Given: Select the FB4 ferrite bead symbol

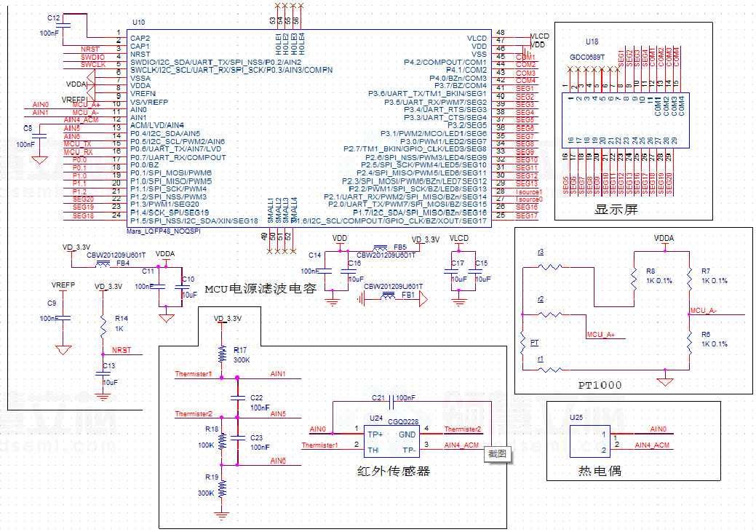Looking at the screenshot, I should click(103, 264).
